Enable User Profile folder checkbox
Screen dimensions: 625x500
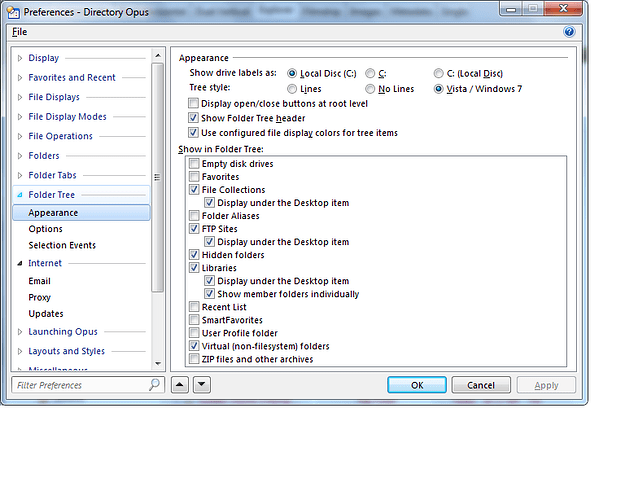click(x=194, y=333)
